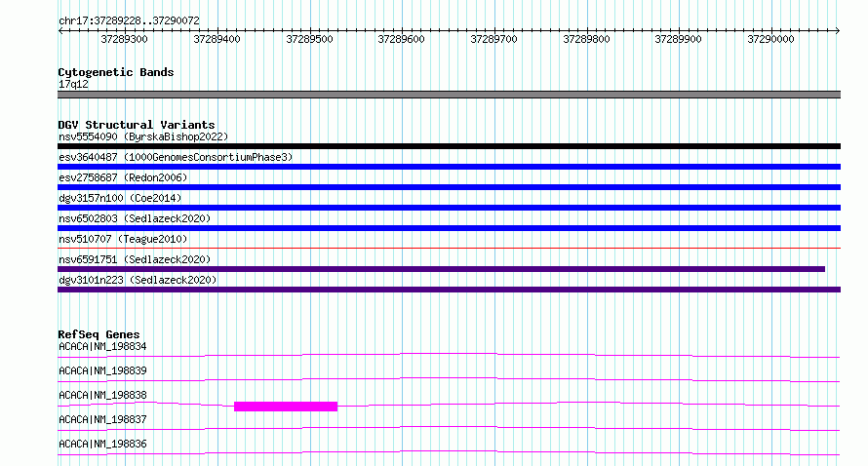Click the blue esv3640487 variant bar
The width and height of the screenshot is (868, 466).
[x=449, y=167]
